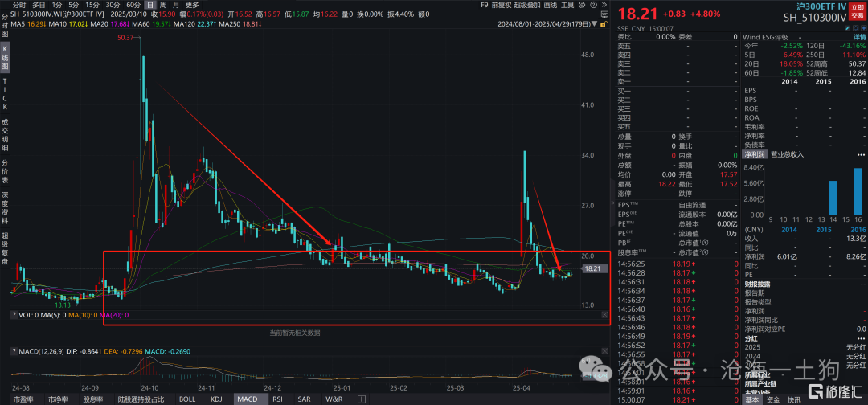Select the 分时 period tab

click(x=19, y=5)
